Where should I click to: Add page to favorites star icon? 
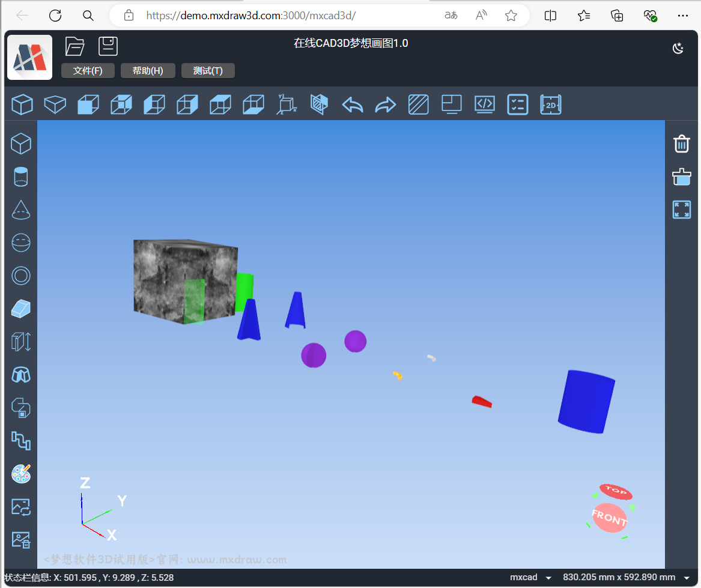pos(511,16)
